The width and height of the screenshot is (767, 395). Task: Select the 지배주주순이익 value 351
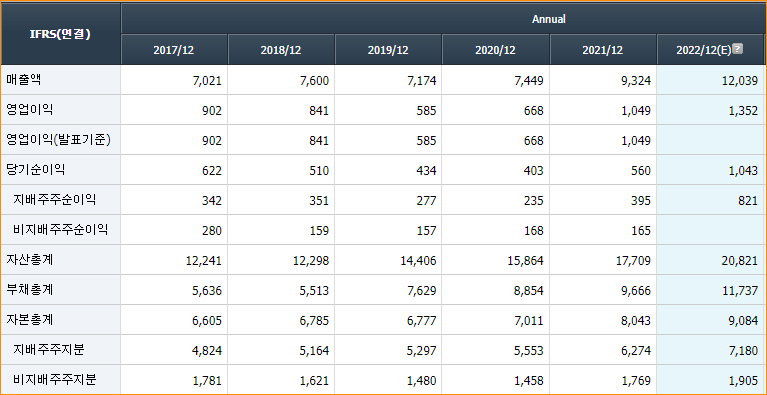(319, 201)
